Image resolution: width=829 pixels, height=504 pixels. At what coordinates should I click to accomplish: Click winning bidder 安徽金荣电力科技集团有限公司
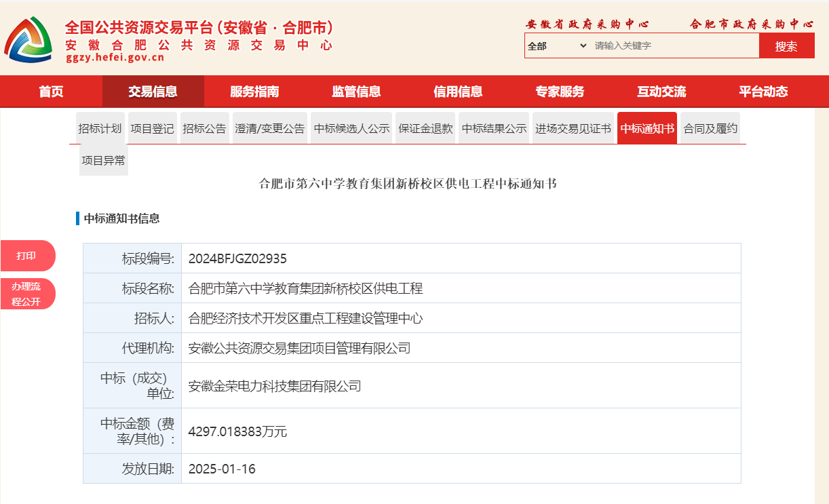[x=275, y=386]
